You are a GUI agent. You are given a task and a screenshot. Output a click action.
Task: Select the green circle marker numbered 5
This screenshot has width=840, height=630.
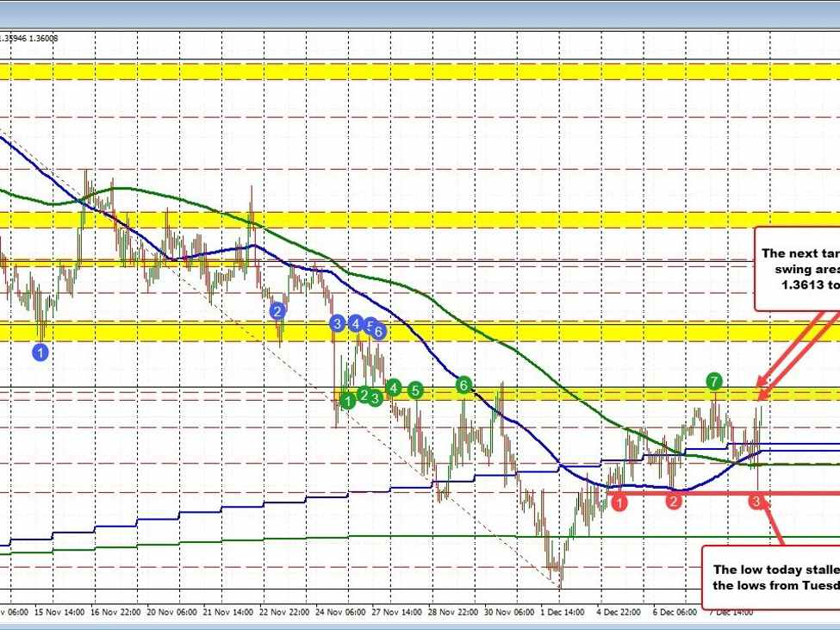coord(416,390)
